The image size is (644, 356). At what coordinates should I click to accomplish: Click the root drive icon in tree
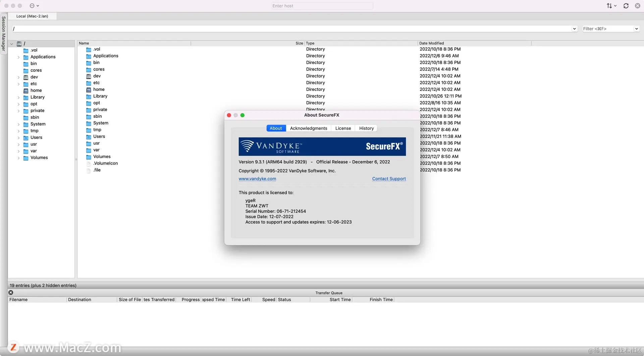point(19,44)
